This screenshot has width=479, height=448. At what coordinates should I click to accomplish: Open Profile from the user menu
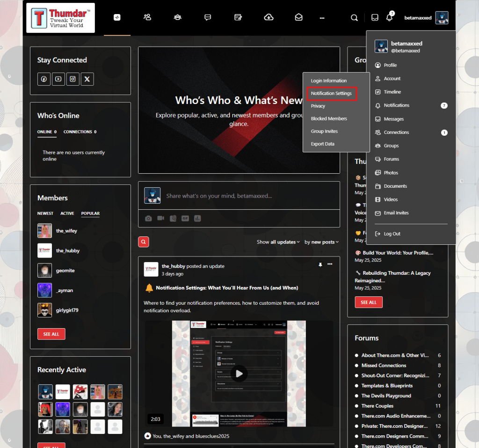pos(386,65)
